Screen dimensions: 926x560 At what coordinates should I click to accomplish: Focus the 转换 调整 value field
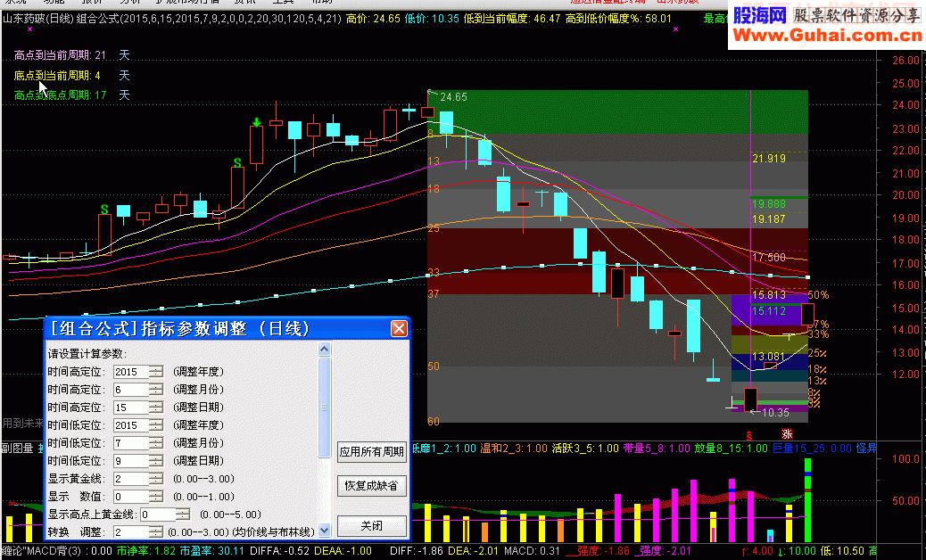point(131,532)
